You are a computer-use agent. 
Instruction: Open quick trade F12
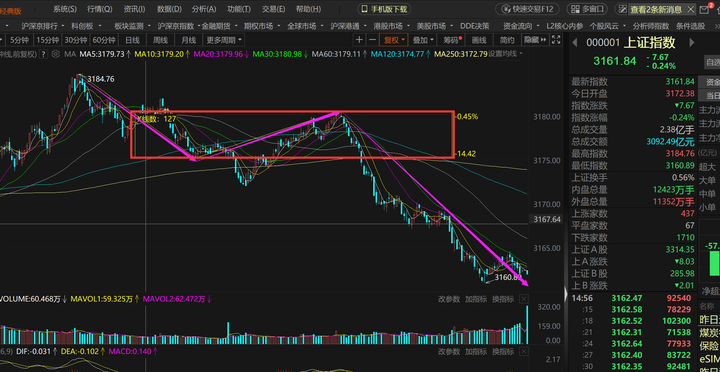click(x=527, y=9)
